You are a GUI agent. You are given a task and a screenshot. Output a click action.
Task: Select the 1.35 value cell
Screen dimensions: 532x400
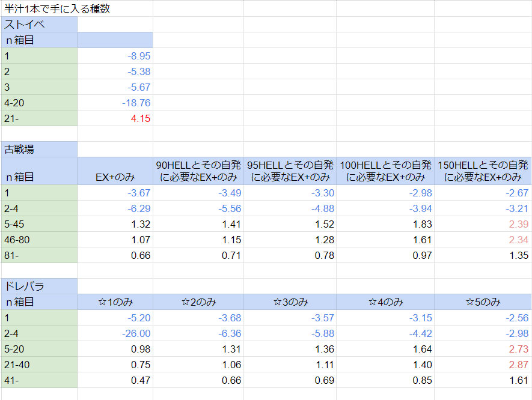[483, 255]
